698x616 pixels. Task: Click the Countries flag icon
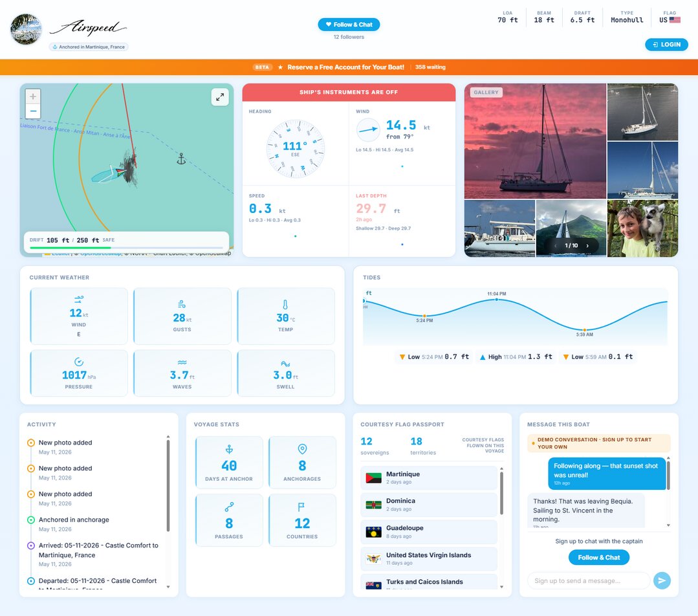(301, 507)
